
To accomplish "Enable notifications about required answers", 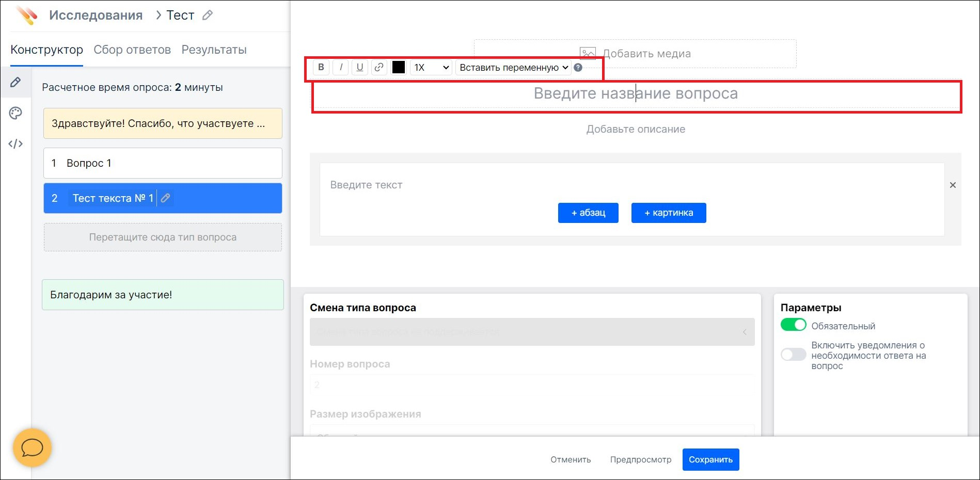I will [794, 355].
